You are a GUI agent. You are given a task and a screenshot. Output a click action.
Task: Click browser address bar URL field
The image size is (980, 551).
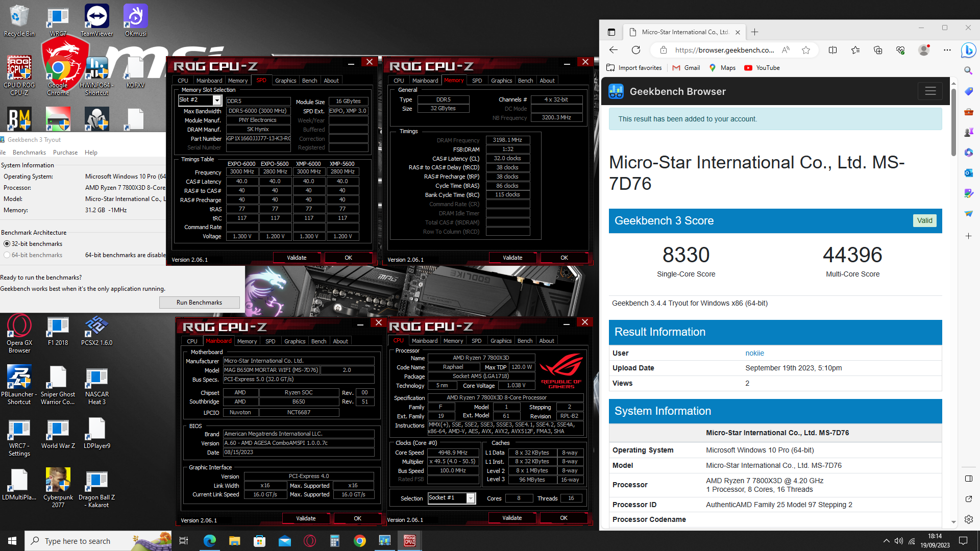point(724,50)
